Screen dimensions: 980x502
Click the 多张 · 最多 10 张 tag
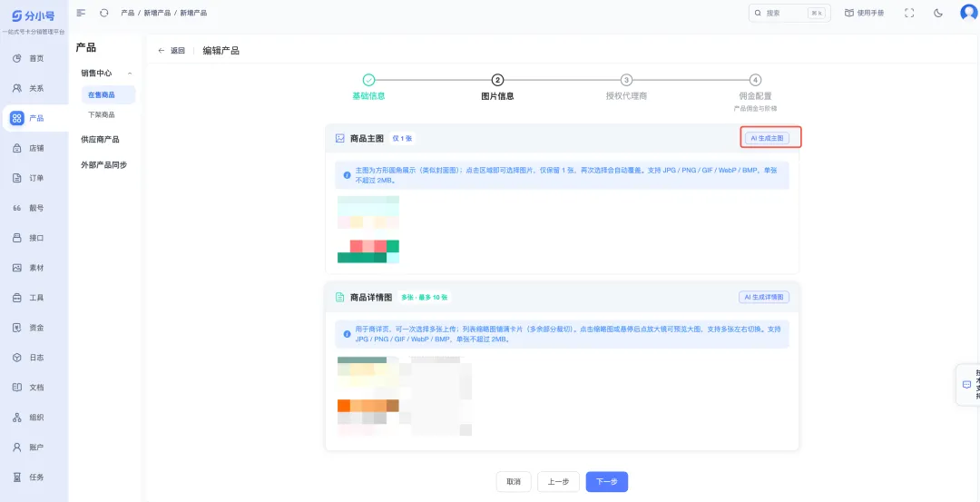pyautogui.click(x=425, y=297)
